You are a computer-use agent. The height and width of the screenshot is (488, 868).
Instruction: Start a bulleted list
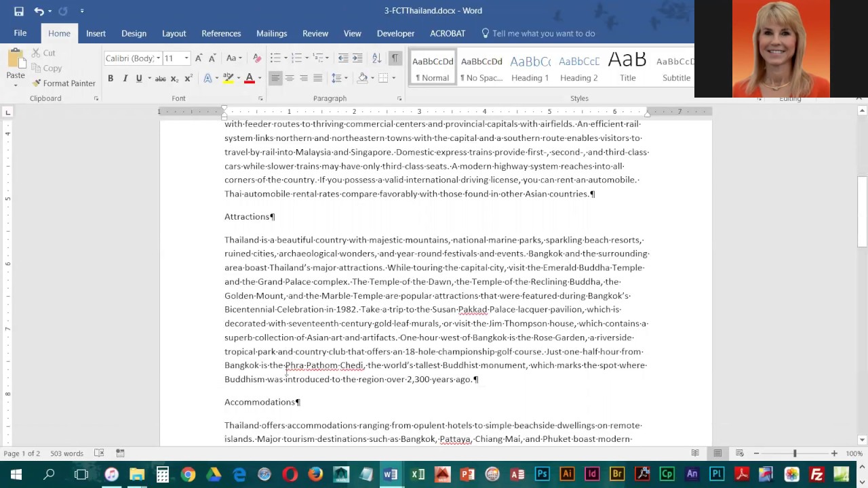click(275, 58)
